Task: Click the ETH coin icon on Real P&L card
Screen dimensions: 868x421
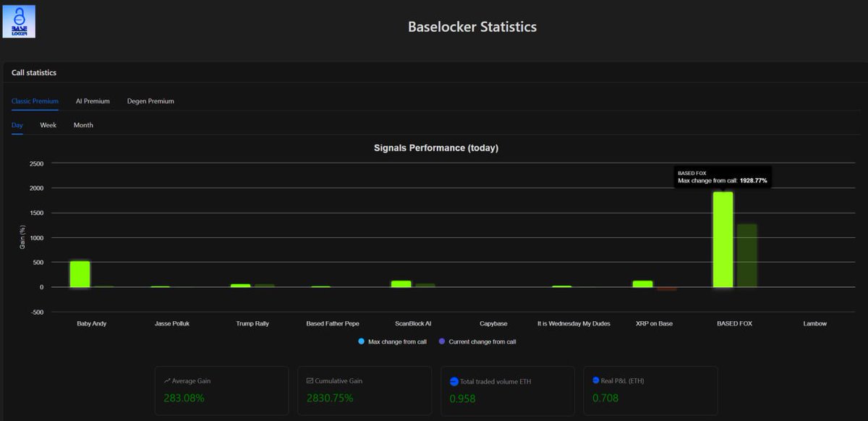Action: pyautogui.click(x=597, y=380)
